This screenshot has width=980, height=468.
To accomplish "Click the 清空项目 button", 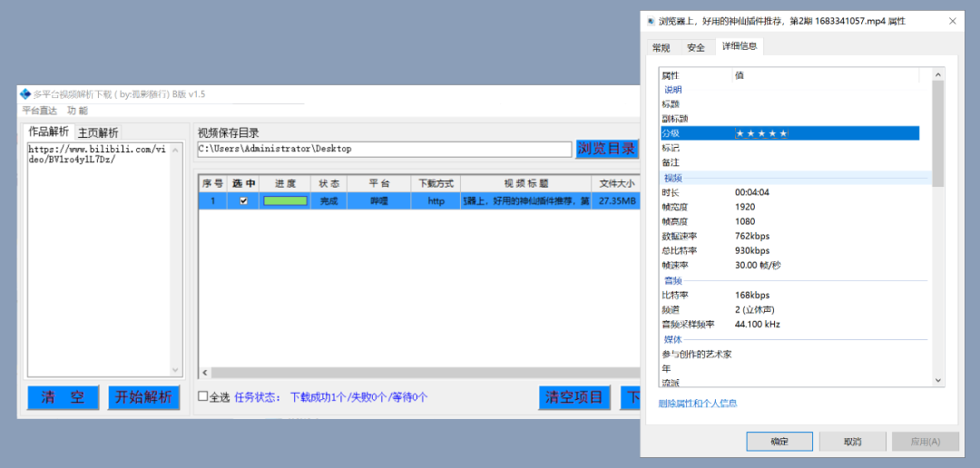I will (573, 397).
